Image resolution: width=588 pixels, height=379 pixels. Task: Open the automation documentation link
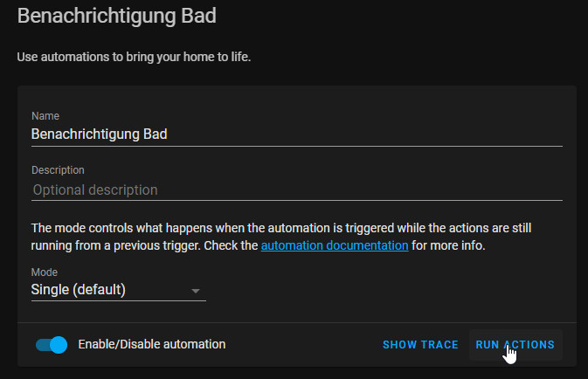pos(335,245)
